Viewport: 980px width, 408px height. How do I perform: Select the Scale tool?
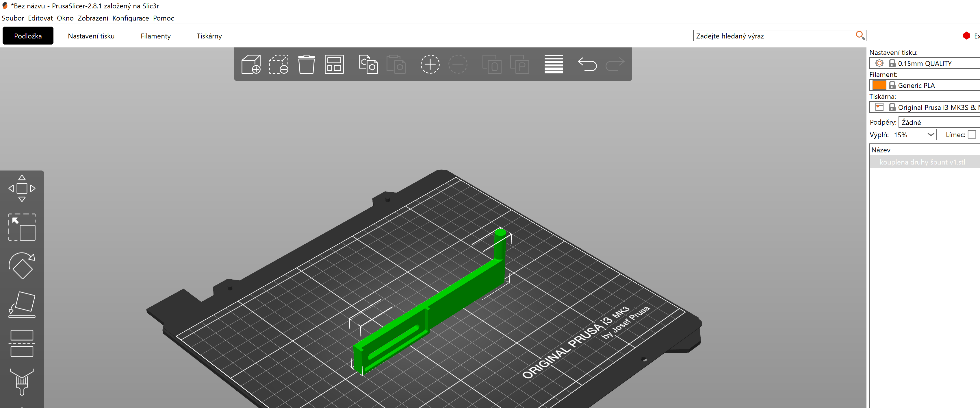pos(22,227)
